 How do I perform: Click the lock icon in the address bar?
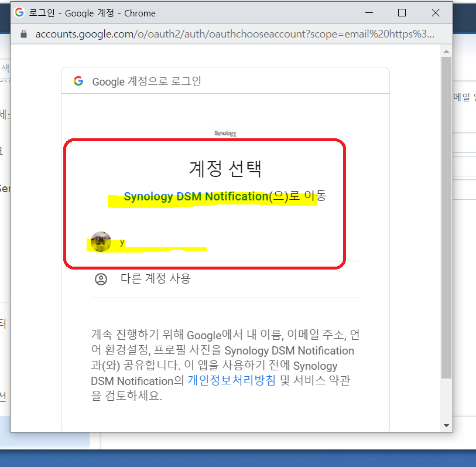[x=23, y=34]
